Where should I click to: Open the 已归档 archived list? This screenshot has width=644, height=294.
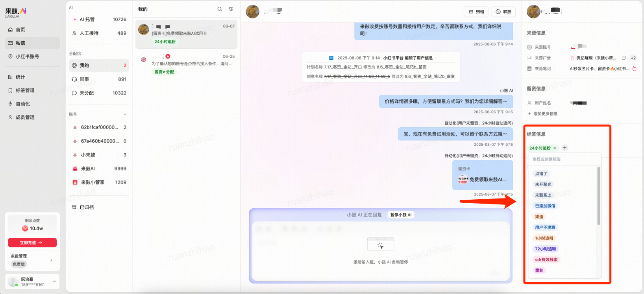coord(99,207)
